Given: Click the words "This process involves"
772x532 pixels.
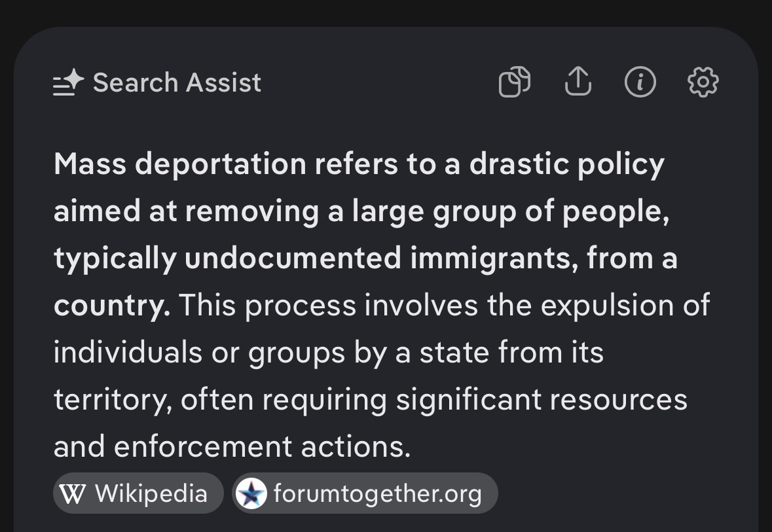Looking at the screenshot, I should 329,306.
